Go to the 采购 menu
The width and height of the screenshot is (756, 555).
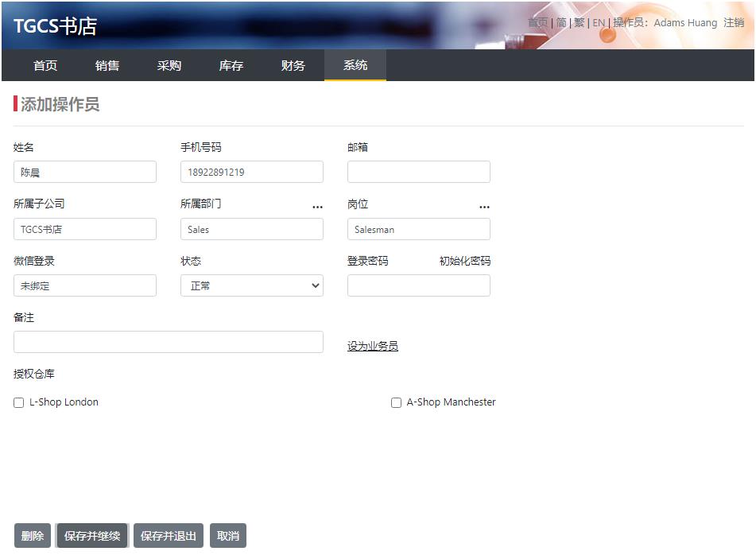pos(169,66)
